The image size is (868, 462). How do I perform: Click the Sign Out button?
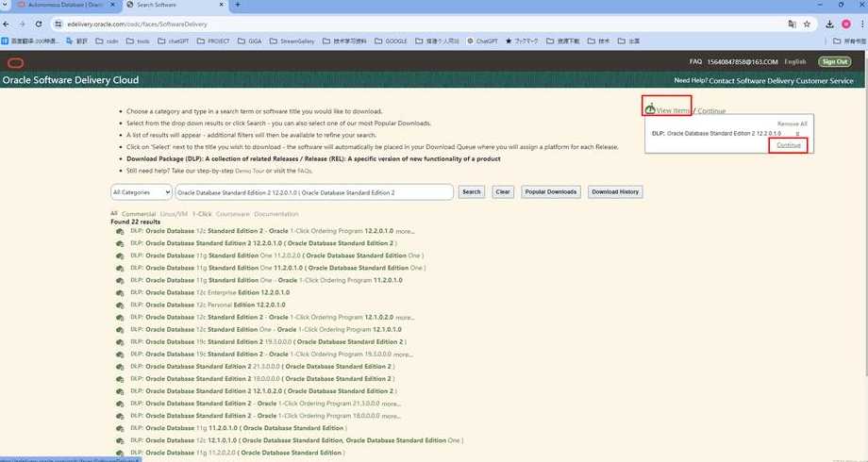pyautogui.click(x=835, y=62)
